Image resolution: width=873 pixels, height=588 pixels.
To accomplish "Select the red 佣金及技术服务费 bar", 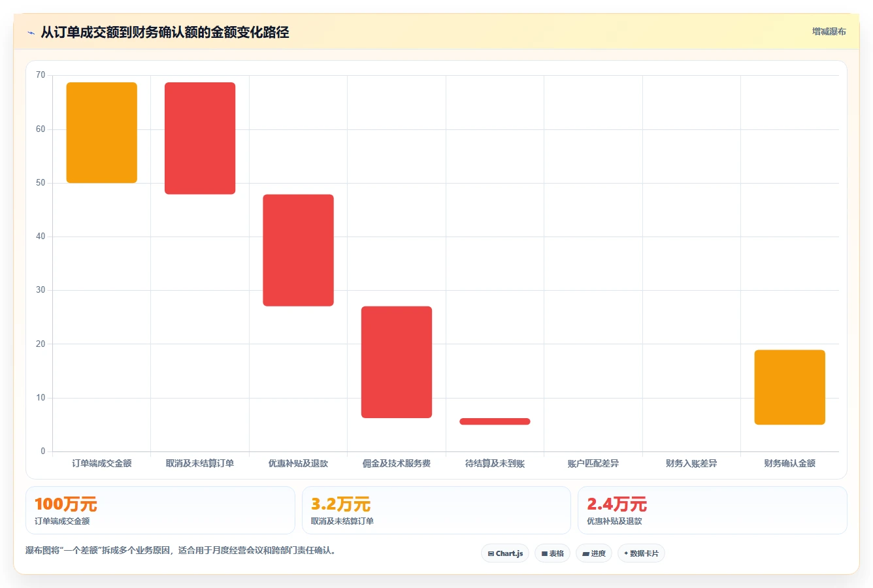I will pos(397,362).
